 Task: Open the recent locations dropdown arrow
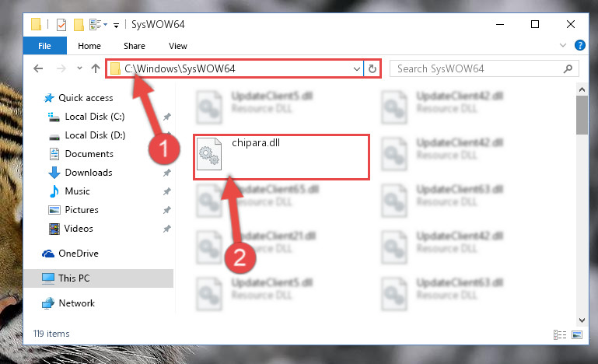click(79, 68)
